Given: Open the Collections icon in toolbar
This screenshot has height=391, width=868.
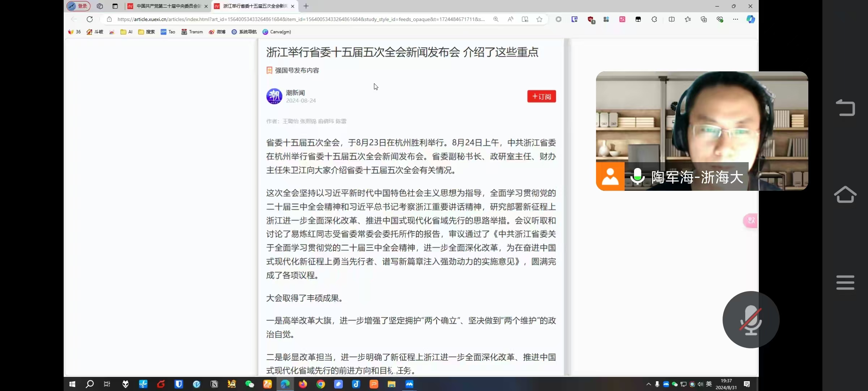Looking at the screenshot, I should (x=703, y=19).
